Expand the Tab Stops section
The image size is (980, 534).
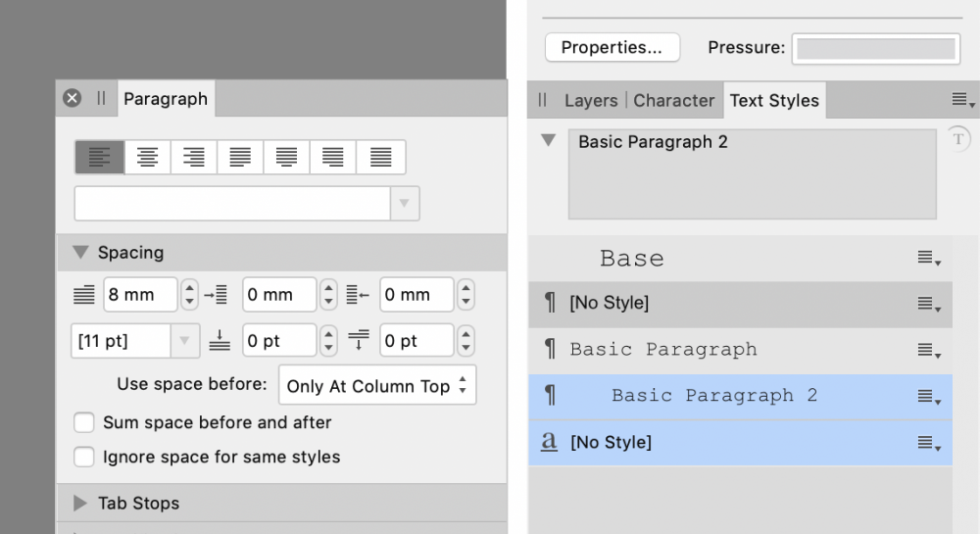tap(80, 504)
